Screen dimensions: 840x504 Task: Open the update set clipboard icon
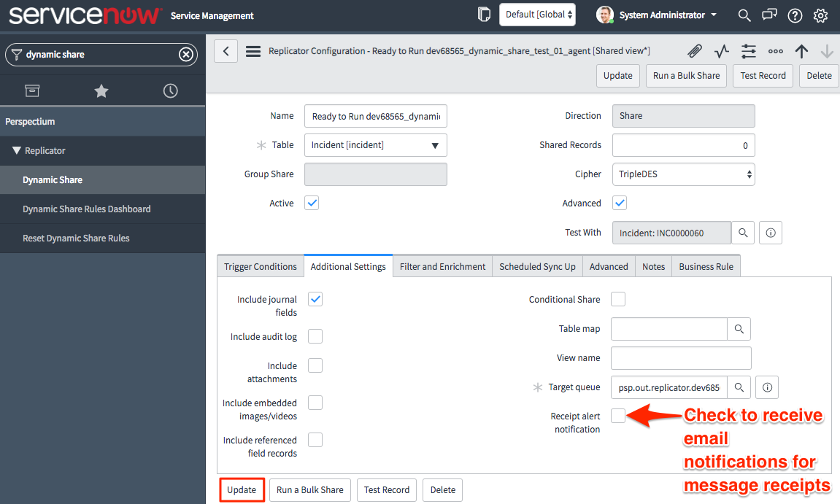(x=484, y=15)
